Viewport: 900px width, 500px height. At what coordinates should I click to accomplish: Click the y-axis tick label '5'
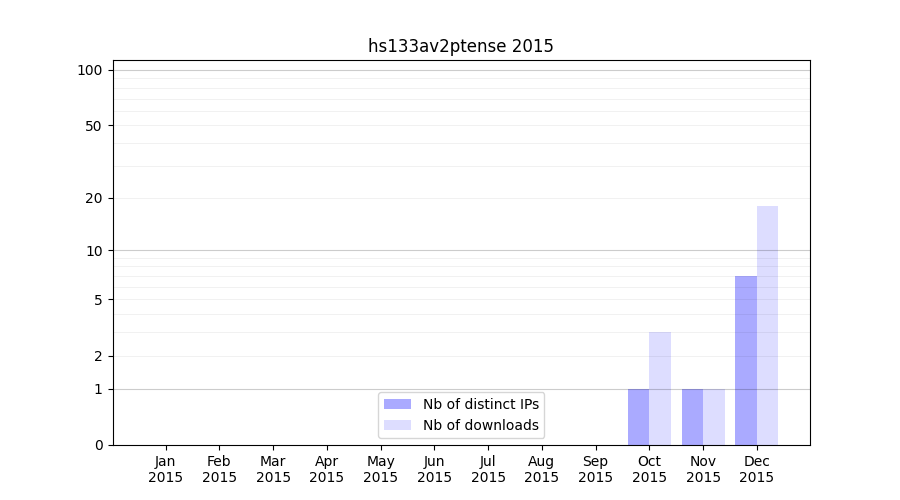click(98, 300)
